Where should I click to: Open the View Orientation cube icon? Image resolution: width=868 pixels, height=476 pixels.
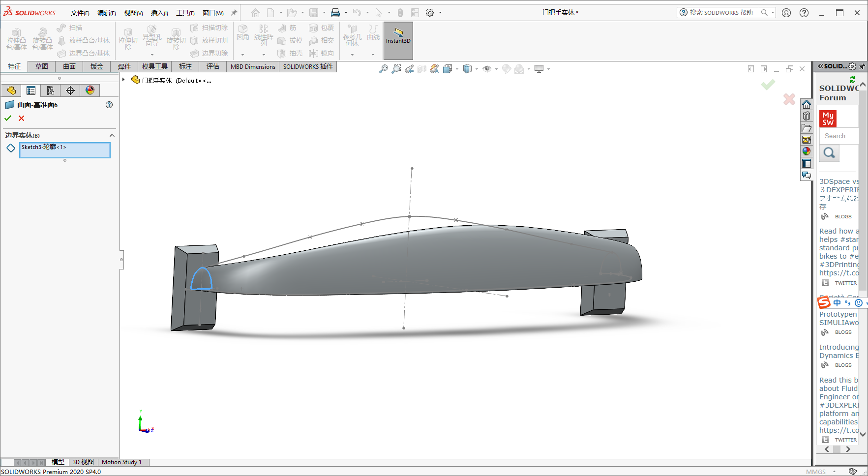pos(447,69)
